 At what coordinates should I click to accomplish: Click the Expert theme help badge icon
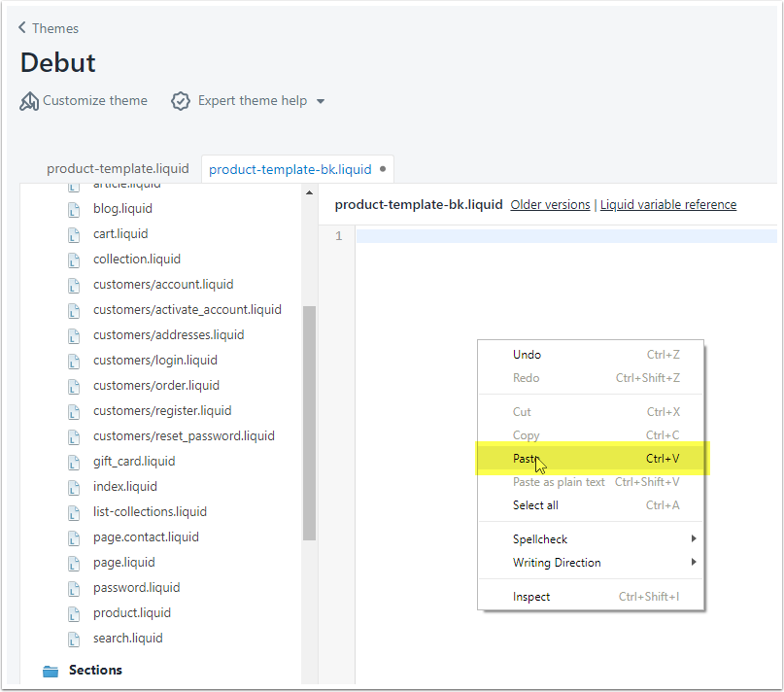coord(181,101)
